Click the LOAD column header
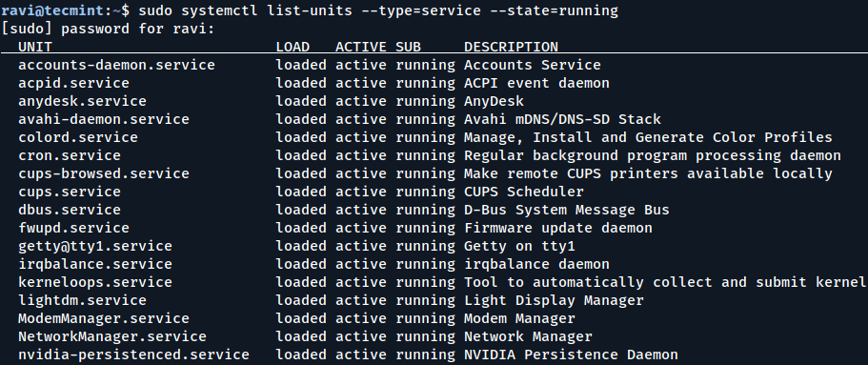Image resolution: width=868 pixels, height=365 pixels. pyautogui.click(x=293, y=47)
